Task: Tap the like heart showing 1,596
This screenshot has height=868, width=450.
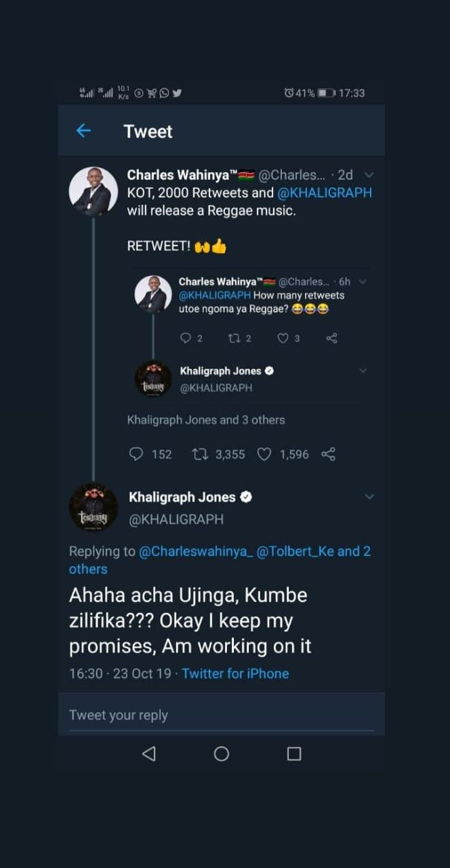Action: pyautogui.click(x=264, y=454)
